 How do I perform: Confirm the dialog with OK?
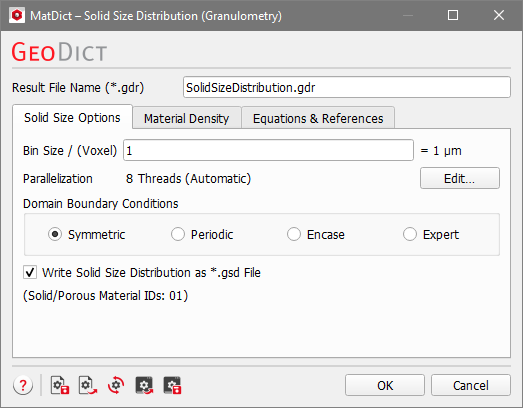pos(385,385)
